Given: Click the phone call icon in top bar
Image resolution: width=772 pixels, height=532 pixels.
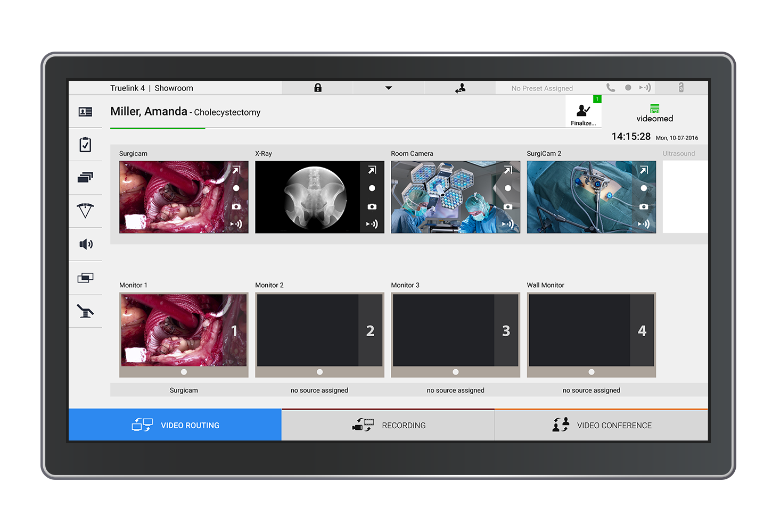Looking at the screenshot, I should point(611,88).
